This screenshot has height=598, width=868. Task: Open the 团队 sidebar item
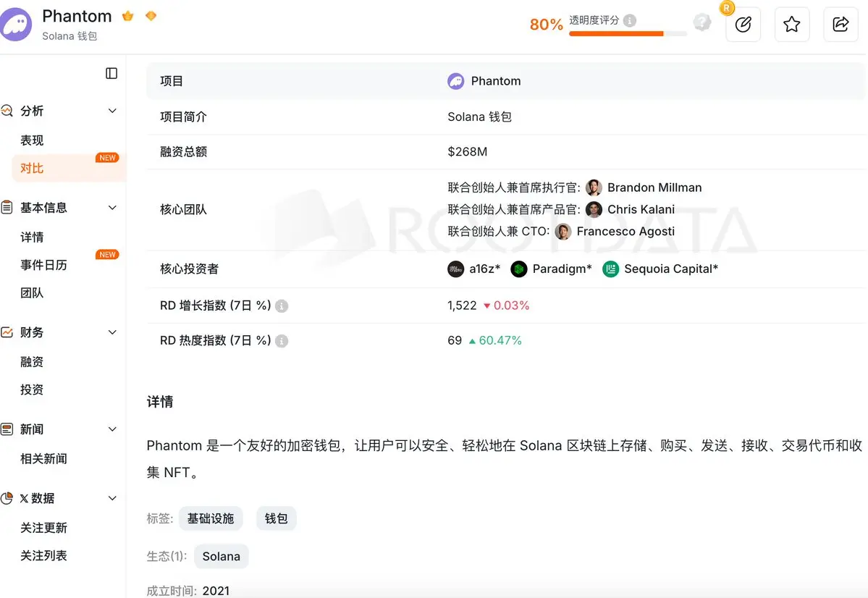coord(32,293)
